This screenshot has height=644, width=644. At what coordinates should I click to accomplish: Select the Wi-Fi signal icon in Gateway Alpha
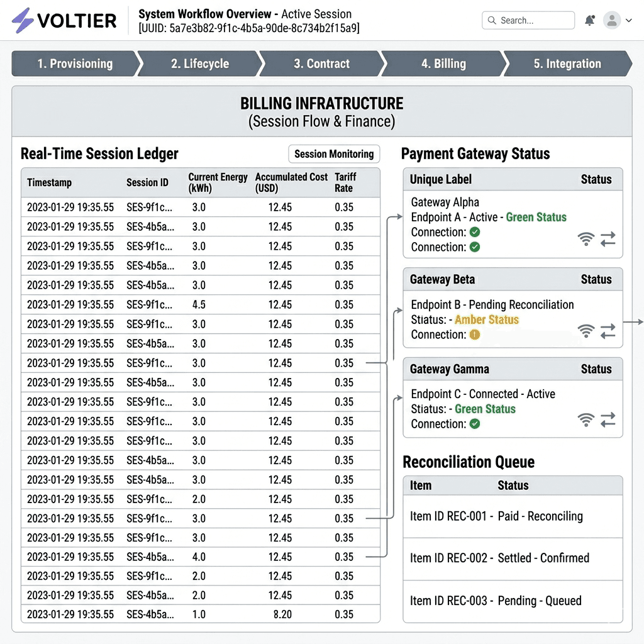point(586,239)
